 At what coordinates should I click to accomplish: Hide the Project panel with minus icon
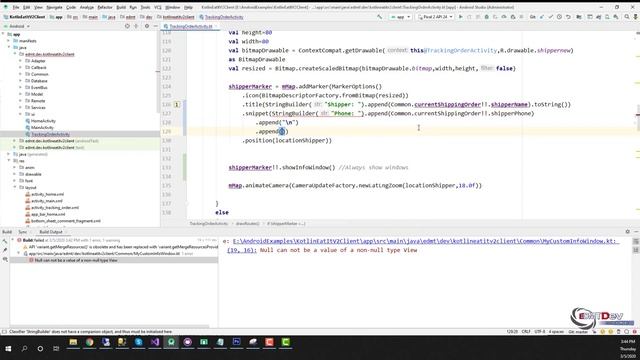point(156,26)
